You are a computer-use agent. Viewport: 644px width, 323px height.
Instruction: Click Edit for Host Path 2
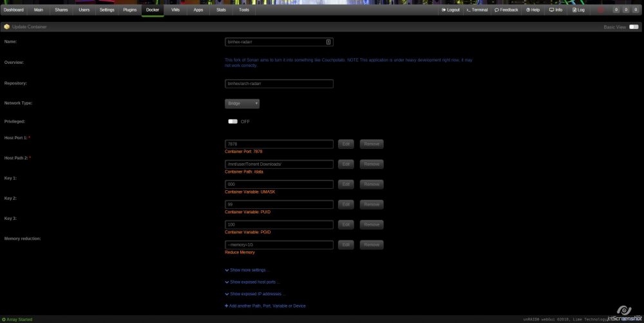pyautogui.click(x=346, y=164)
